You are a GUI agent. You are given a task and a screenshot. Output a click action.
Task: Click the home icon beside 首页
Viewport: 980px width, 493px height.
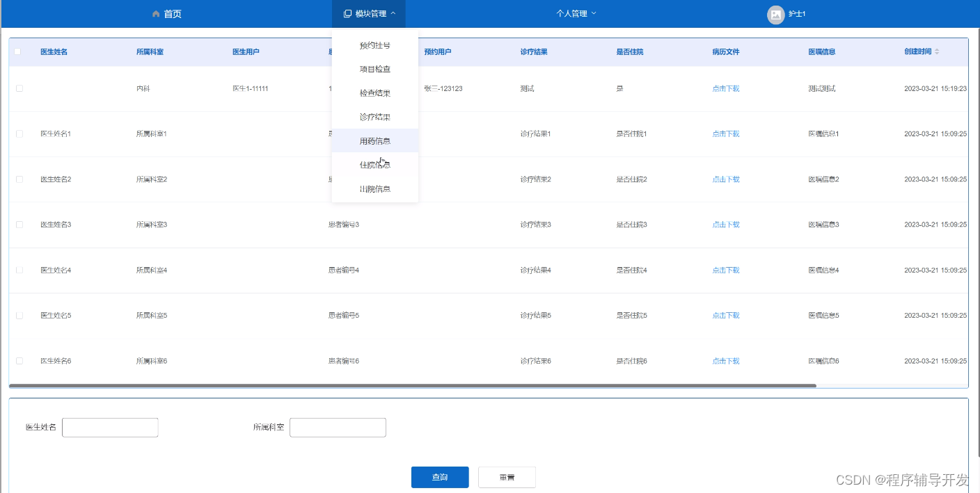click(156, 14)
